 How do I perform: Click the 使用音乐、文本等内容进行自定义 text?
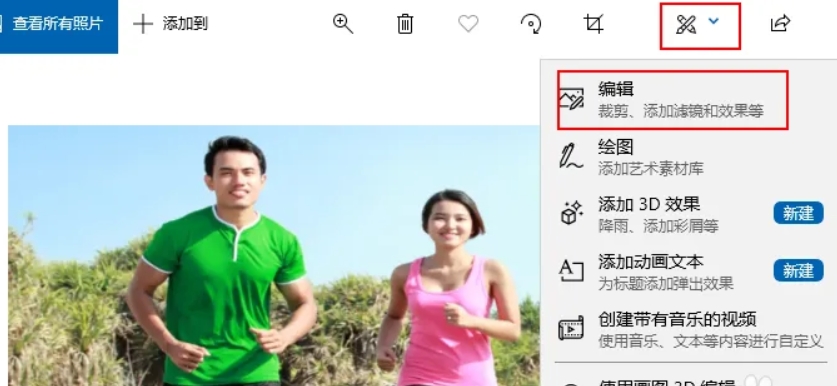710,341
